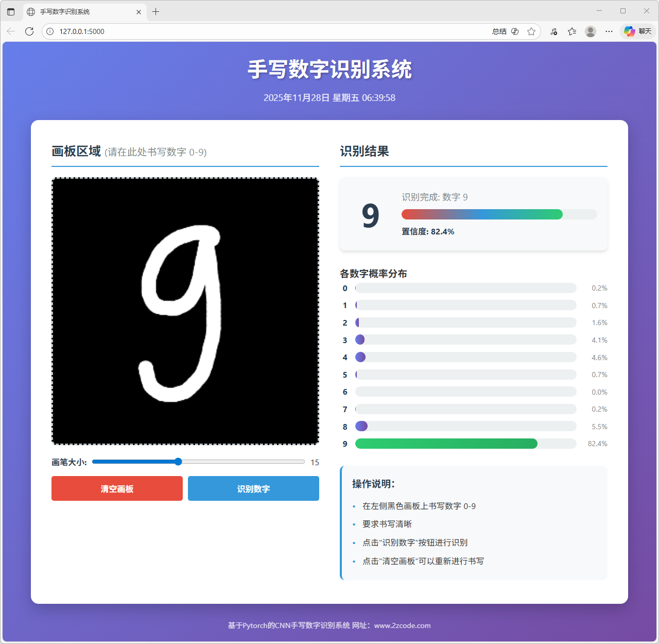This screenshot has height=644, width=659.
Task: Click the 总结 summarize button in address bar
Action: [x=499, y=31]
